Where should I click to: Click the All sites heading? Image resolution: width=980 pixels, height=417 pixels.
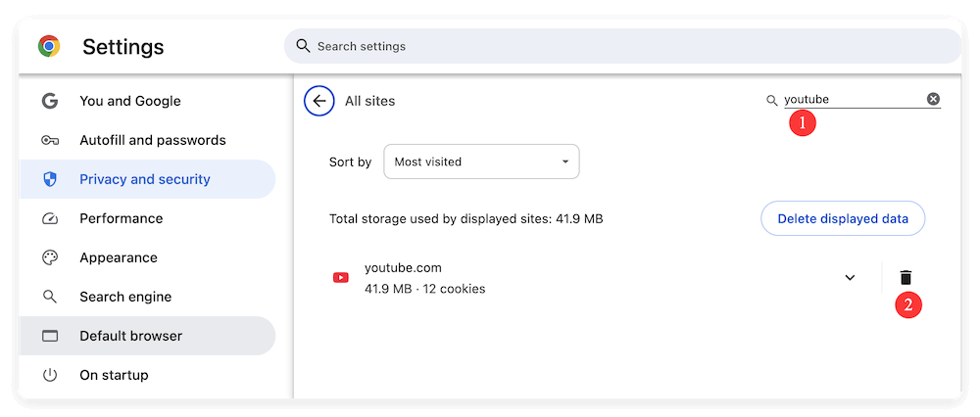pos(370,101)
